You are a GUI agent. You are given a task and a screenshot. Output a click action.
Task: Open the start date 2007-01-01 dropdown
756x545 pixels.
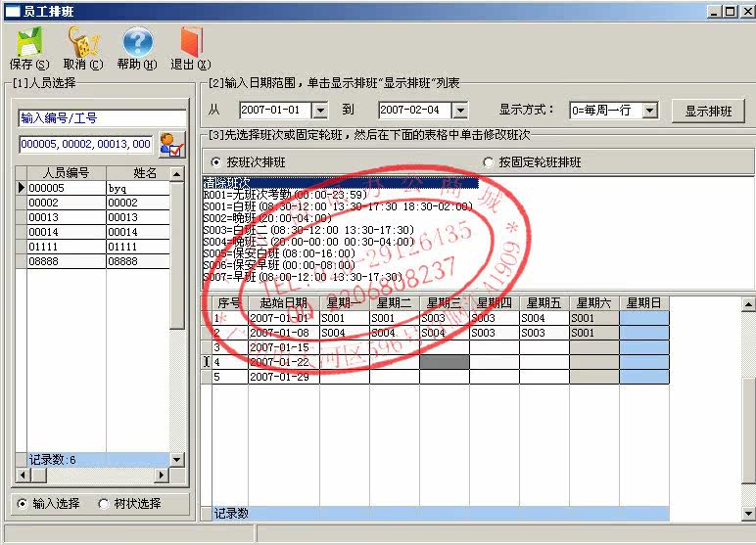[x=319, y=111]
